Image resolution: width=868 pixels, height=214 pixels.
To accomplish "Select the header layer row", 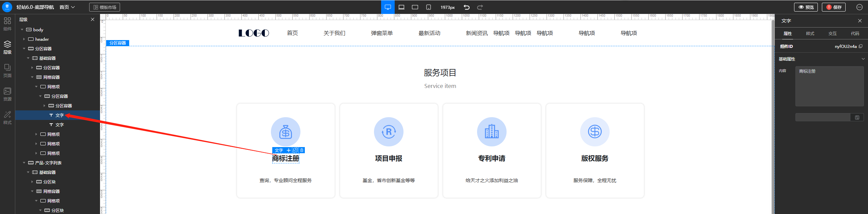I will (58, 39).
